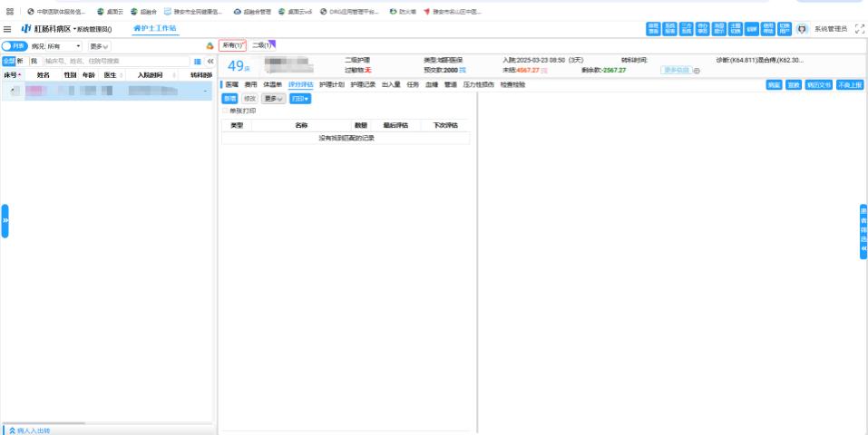Click the 血糖 tab
868x435 pixels.
click(x=432, y=84)
